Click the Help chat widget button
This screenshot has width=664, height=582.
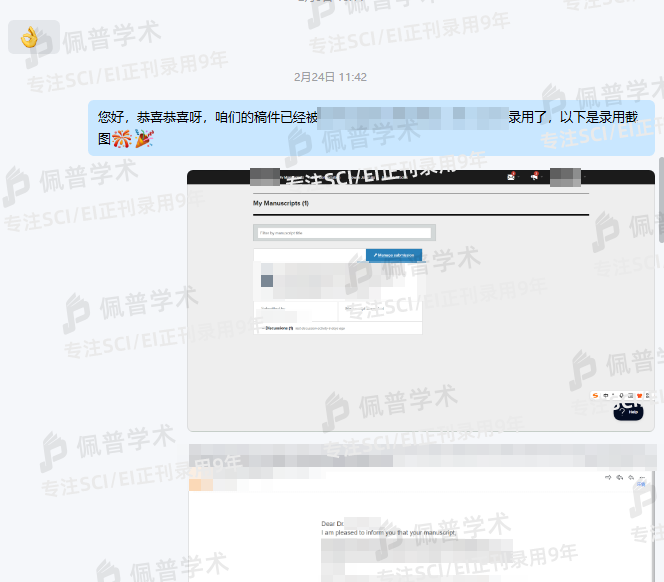628,410
